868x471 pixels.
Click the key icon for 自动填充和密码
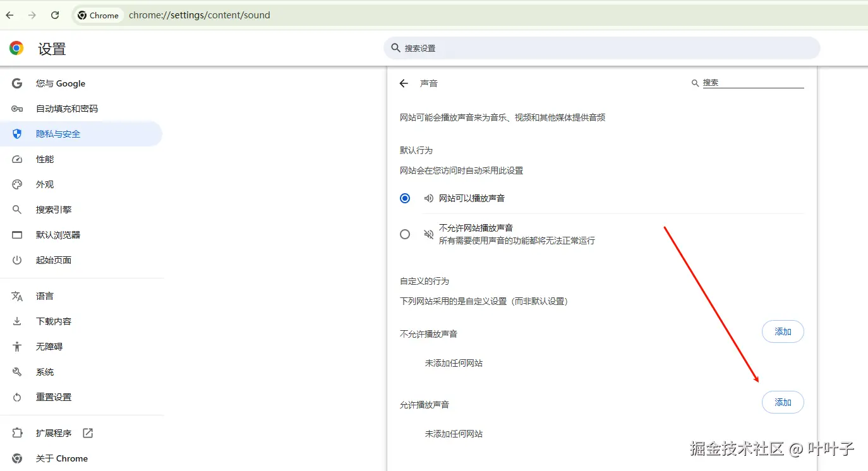pyautogui.click(x=17, y=109)
